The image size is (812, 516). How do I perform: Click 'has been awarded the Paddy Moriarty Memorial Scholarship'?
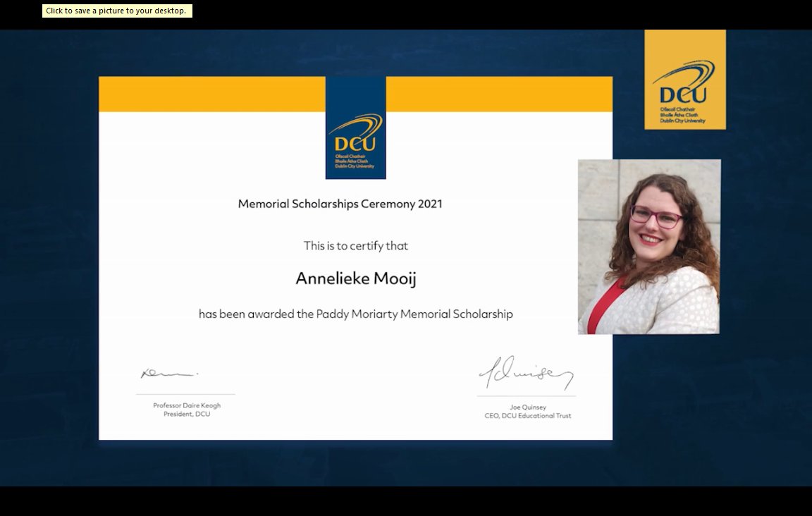pyautogui.click(x=356, y=314)
